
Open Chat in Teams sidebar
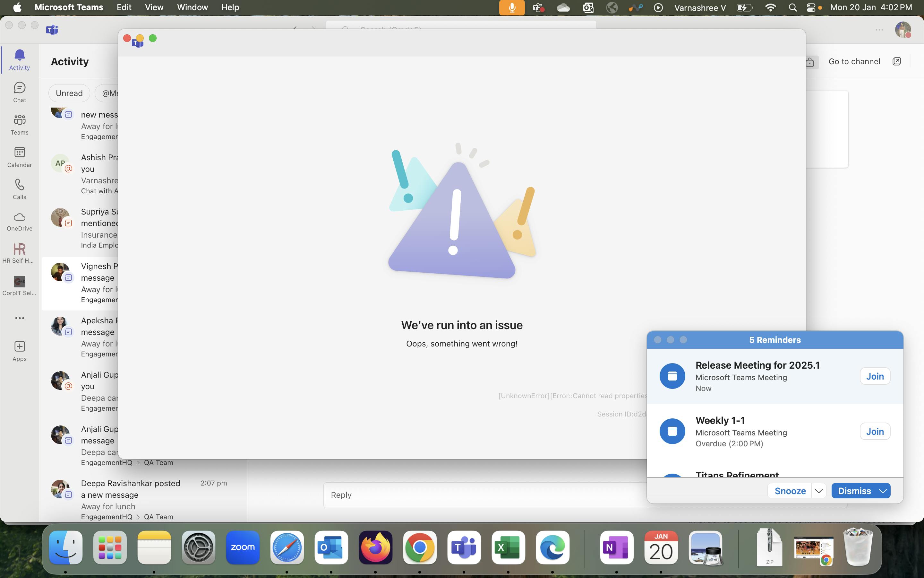[20, 92]
